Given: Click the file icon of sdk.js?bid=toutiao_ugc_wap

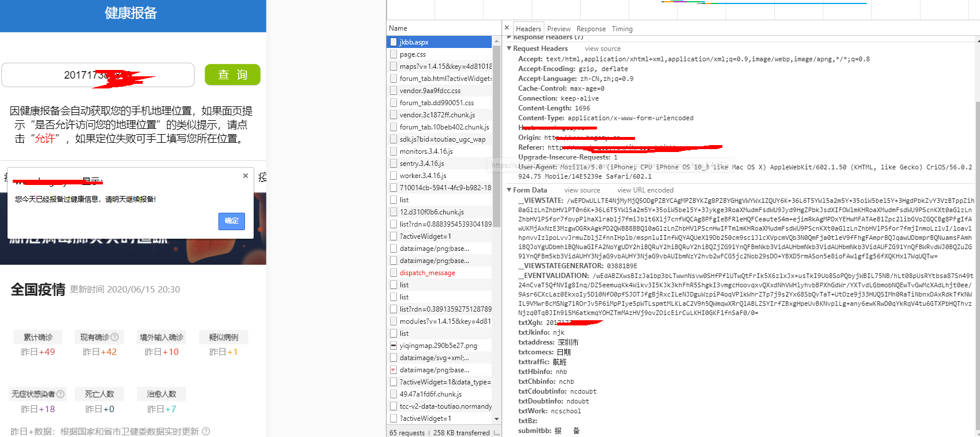Looking at the screenshot, I should 394,139.
